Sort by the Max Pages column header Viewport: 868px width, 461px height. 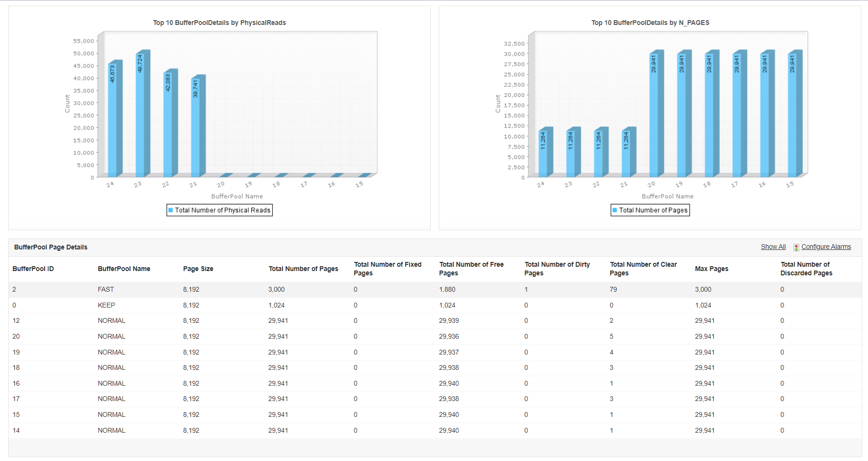coord(711,269)
